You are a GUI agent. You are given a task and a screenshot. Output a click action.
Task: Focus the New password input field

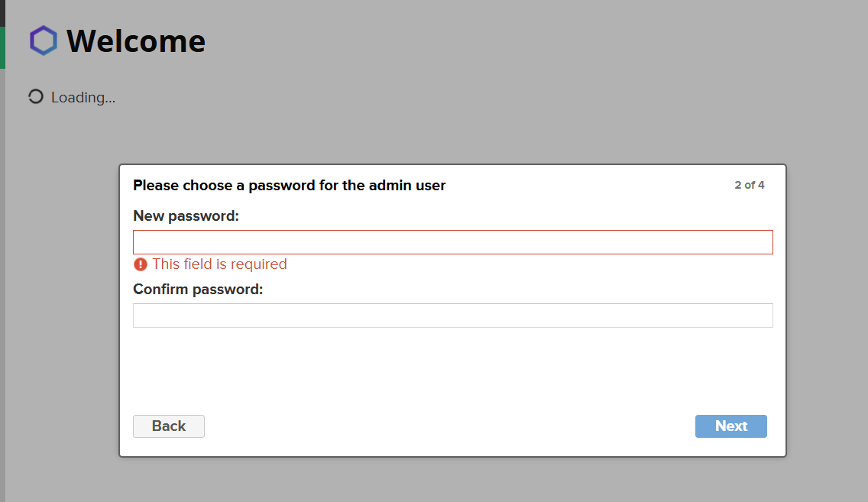pyautogui.click(x=453, y=242)
